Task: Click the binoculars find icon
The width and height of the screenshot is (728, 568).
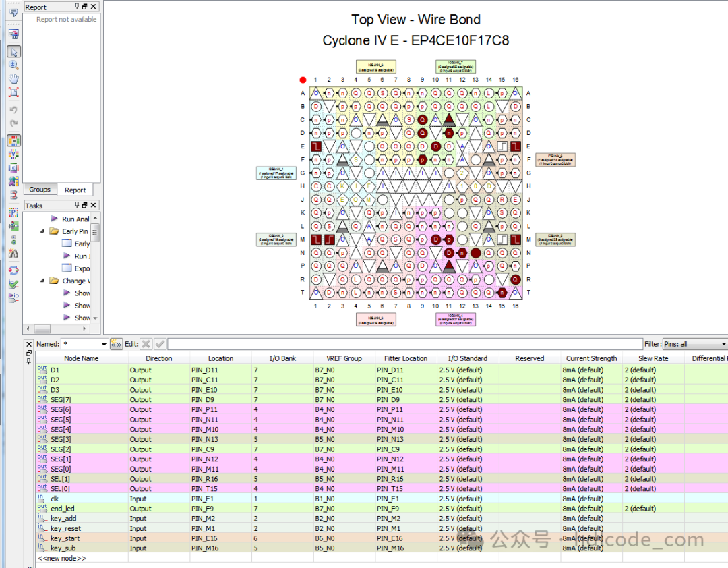Action: (x=14, y=254)
